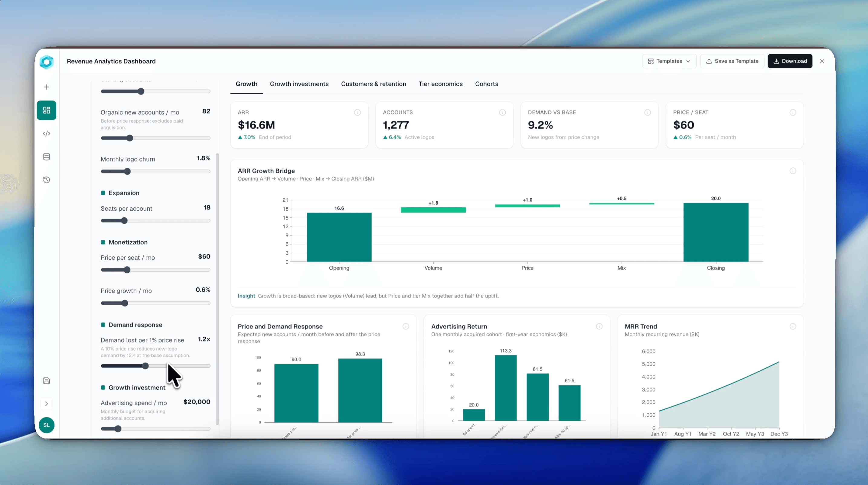
Task: Click the MRR Trend area chart
Action: tap(719, 394)
